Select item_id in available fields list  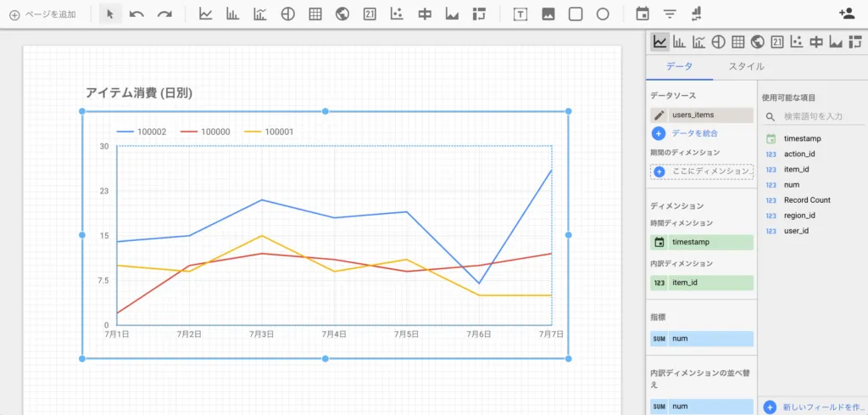(797, 170)
